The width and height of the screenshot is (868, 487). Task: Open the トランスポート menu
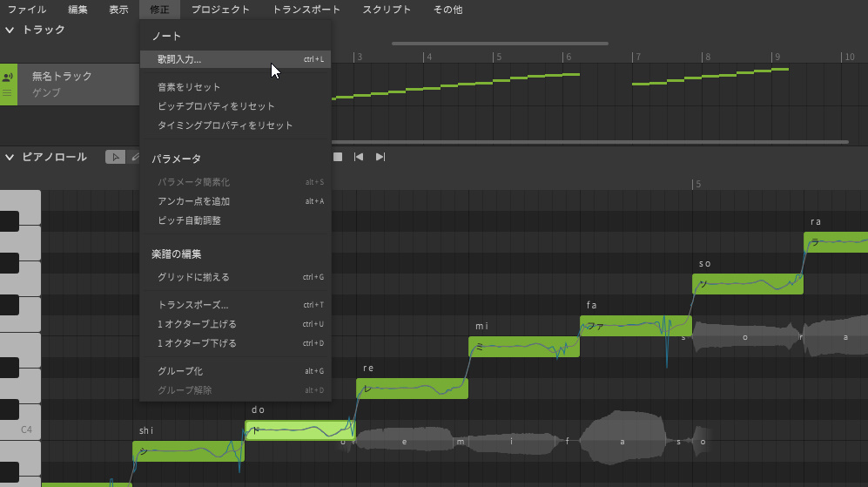[306, 10]
